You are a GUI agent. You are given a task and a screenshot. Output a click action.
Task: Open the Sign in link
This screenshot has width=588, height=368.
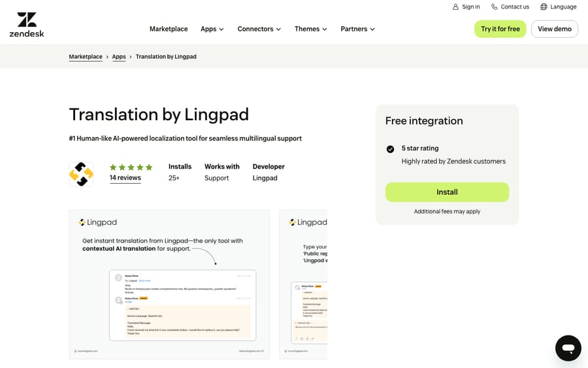(466, 7)
